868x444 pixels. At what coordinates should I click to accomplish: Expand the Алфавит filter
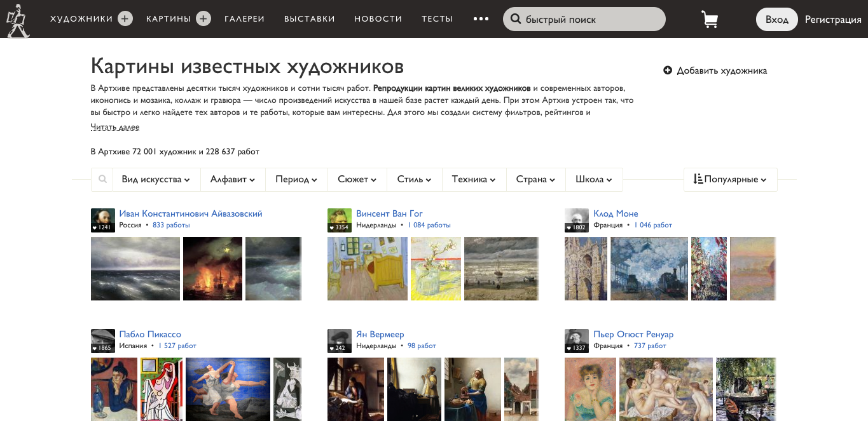click(x=232, y=180)
